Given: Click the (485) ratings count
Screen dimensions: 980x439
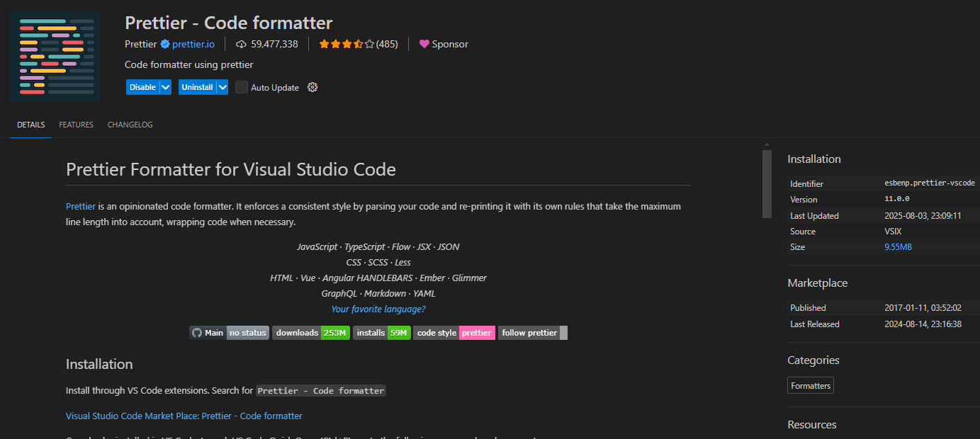Looking at the screenshot, I should 387,44.
